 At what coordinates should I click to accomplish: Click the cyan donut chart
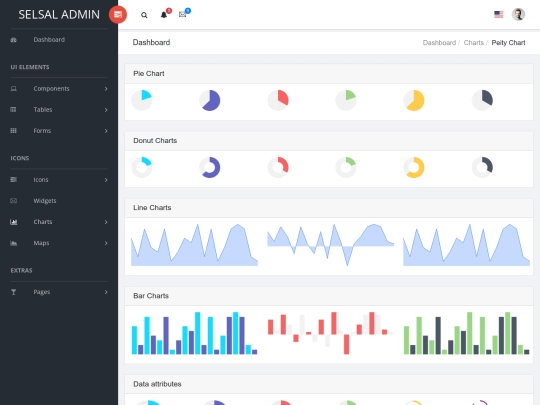click(x=142, y=167)
